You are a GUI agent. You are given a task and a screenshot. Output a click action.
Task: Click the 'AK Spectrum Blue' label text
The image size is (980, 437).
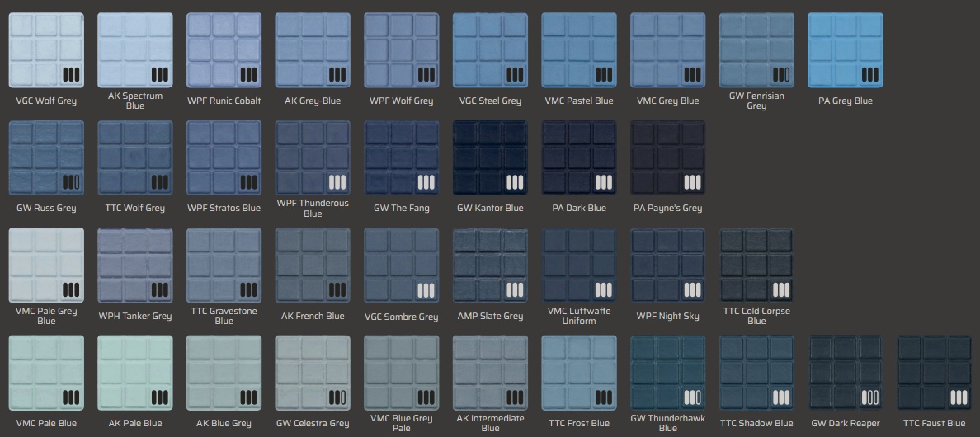tap(135, 101)
